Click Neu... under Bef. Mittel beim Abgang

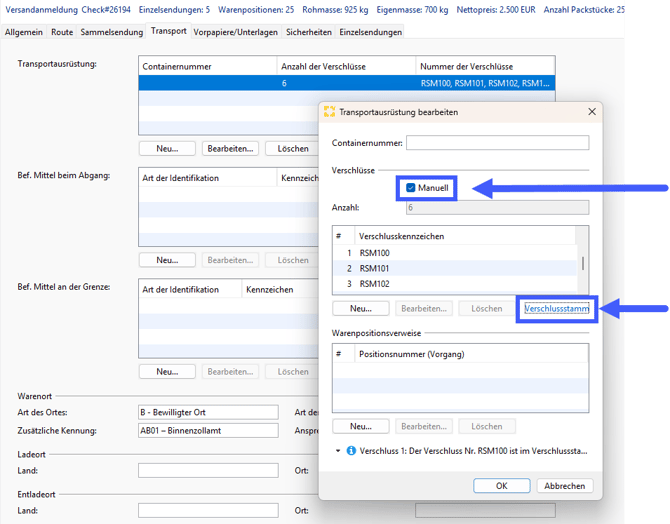[167, 260]
